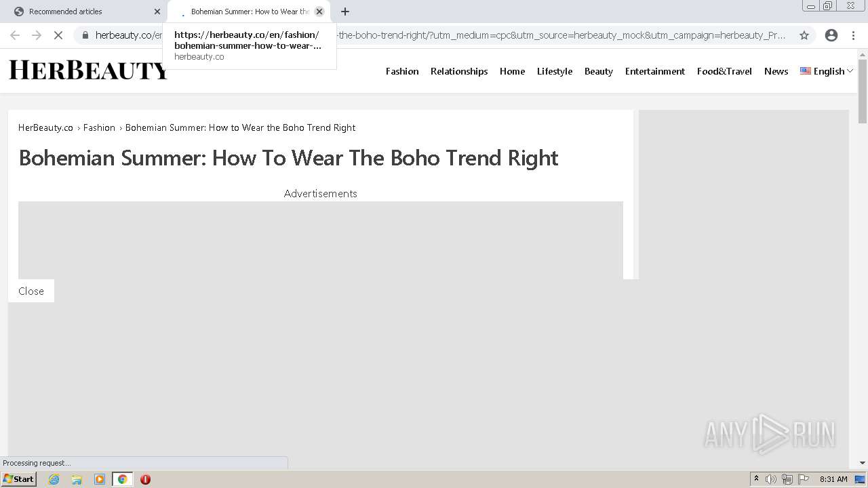The width and height of the screenshot is (868, 488).
Task: Click the Chrome taskbar icon
Action: 122,479
